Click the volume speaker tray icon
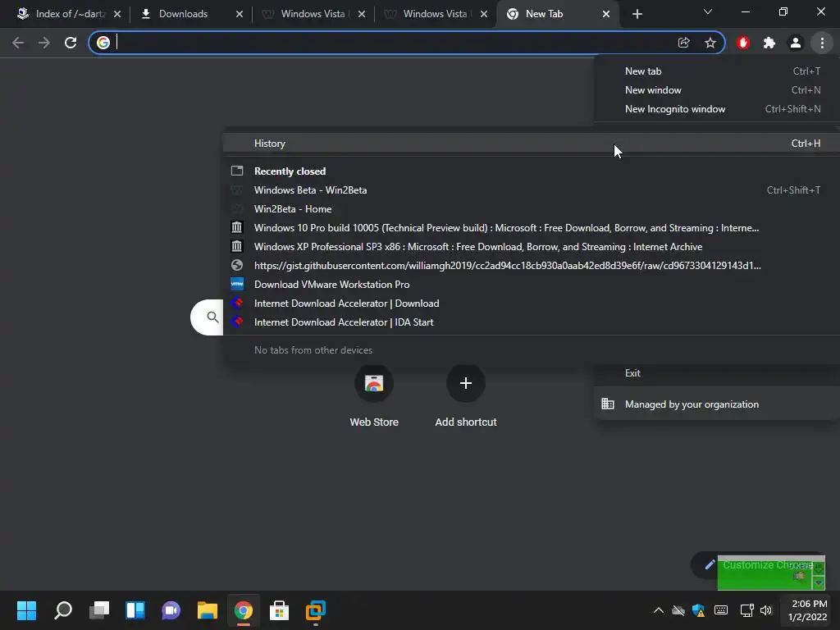 (766, 610)
